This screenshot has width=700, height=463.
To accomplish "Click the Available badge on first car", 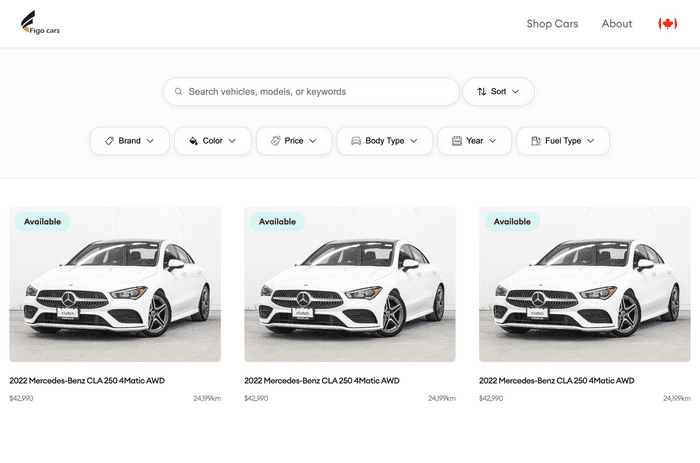I will click(x=42, y=221).
